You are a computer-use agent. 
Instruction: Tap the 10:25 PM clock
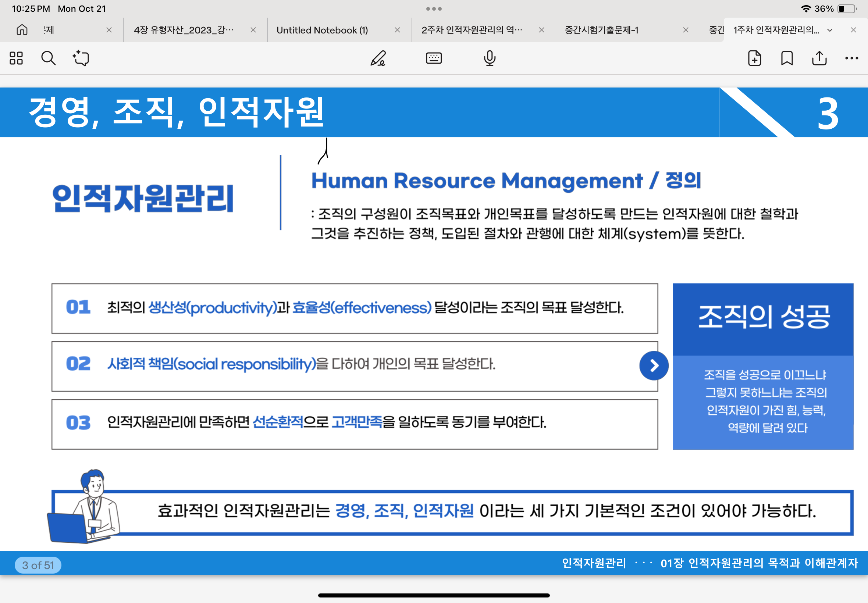[x=31, y=9]
